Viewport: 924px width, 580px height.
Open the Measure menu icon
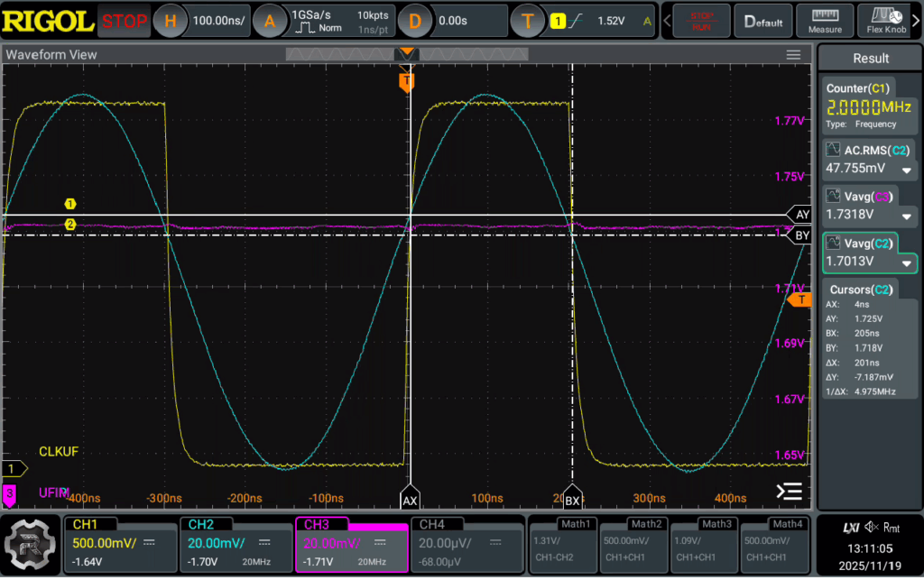[x=825, y=21]
